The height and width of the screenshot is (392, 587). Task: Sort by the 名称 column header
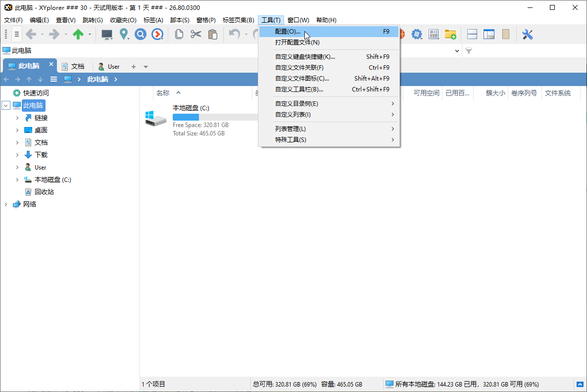[x=163, y=93]
